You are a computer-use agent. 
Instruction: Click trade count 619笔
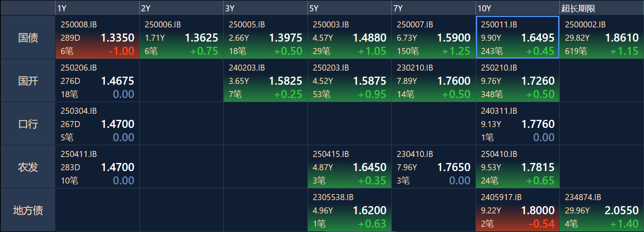click(576, 51)
